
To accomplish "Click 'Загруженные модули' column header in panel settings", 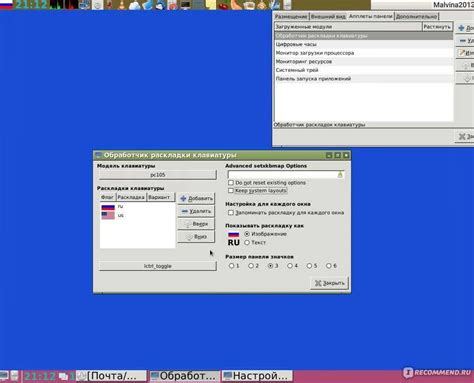I will click(x=348, y=27).
